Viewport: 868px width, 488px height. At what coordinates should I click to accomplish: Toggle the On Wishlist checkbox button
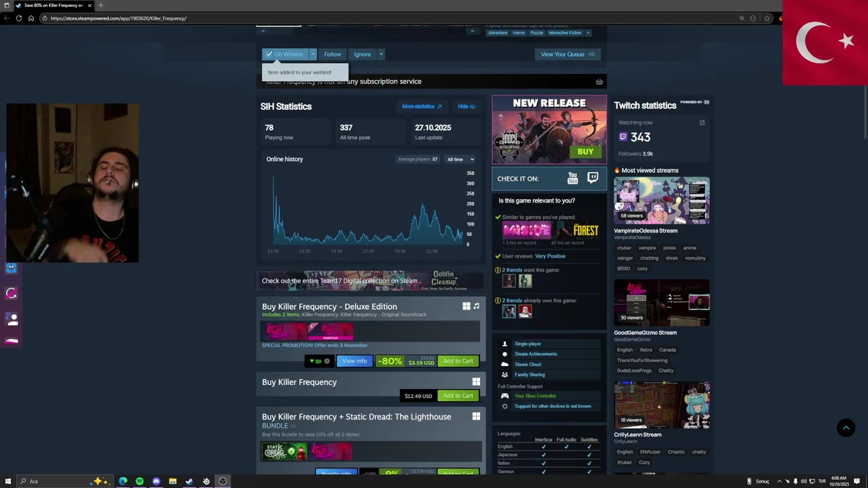pos(285,54)
